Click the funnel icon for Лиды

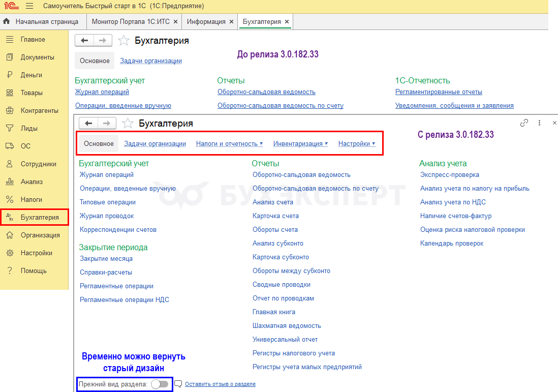[10, 128]
